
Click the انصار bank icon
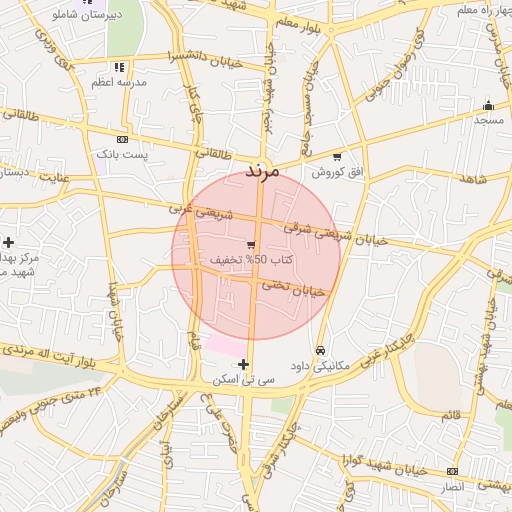click(452, 471)
